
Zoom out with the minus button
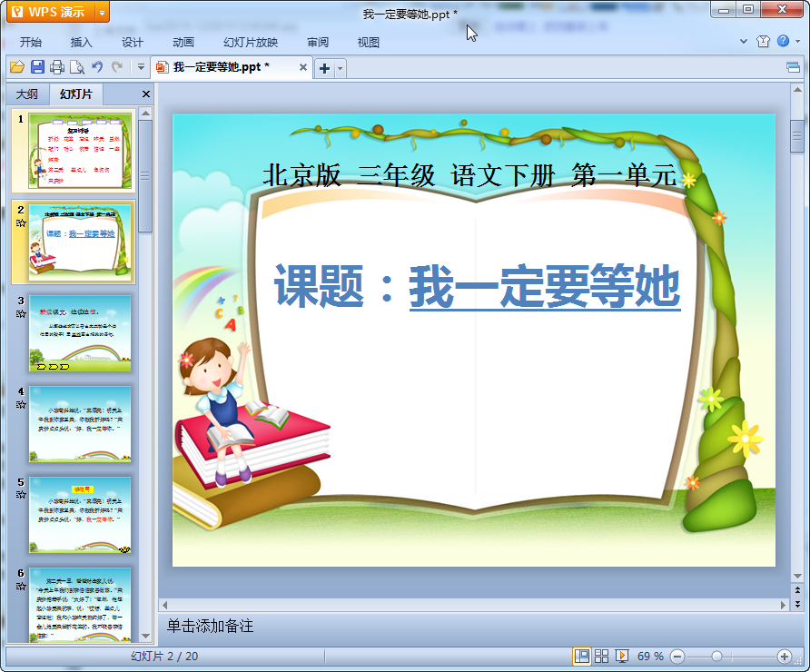pos(677,657)
